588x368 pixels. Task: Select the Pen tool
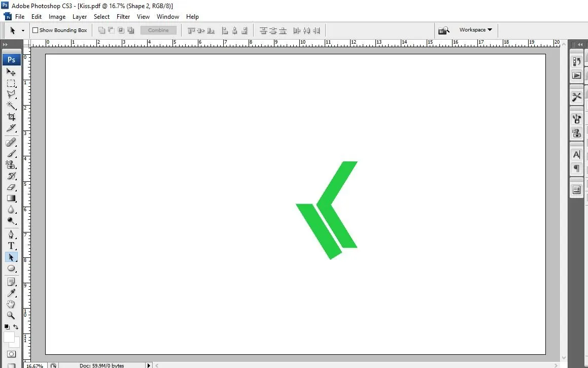(11, 235)
